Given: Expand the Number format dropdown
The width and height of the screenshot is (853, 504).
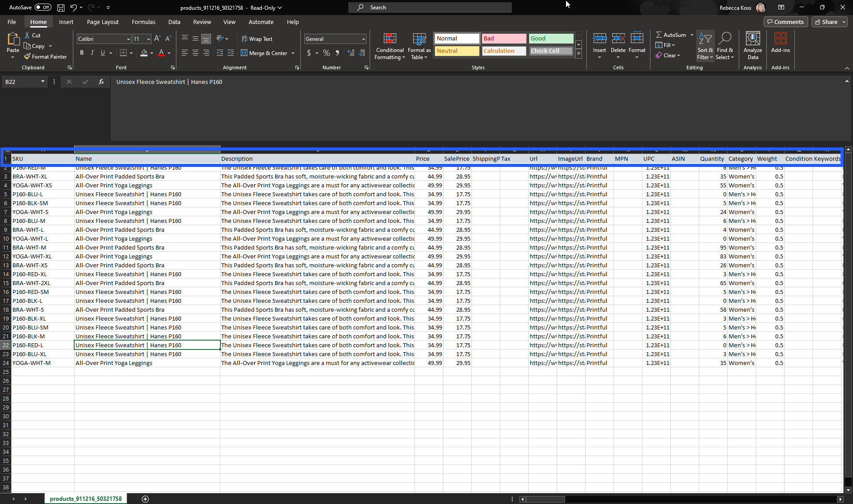Looking at the screenshot, I should [363, 38].
